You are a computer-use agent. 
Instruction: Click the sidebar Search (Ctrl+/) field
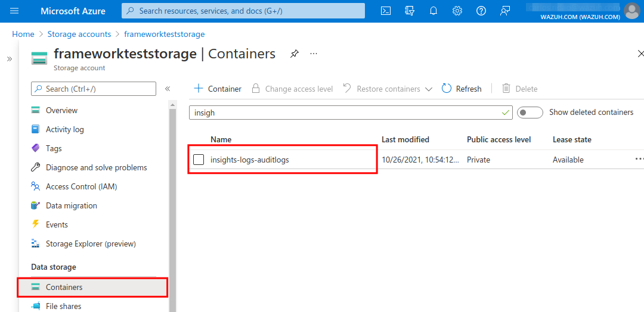94,89
